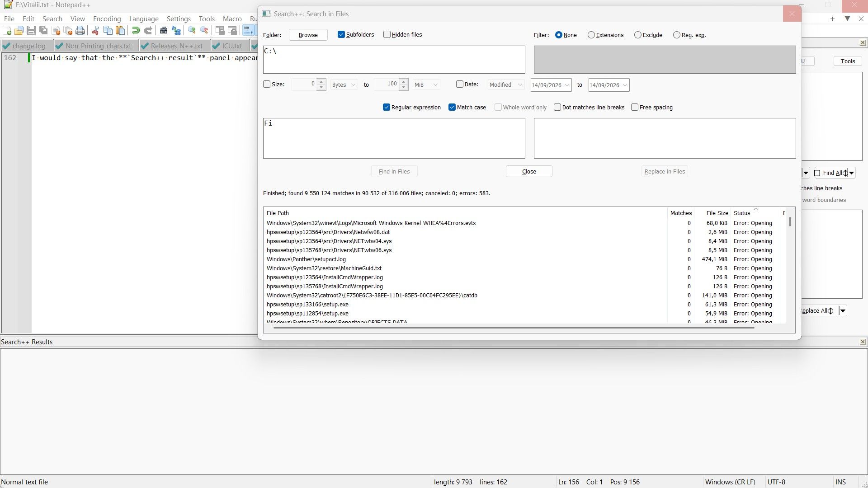Screen dimensions: 868x488
Task: Open the Edit menu
Action: click(x=28, y=19)
